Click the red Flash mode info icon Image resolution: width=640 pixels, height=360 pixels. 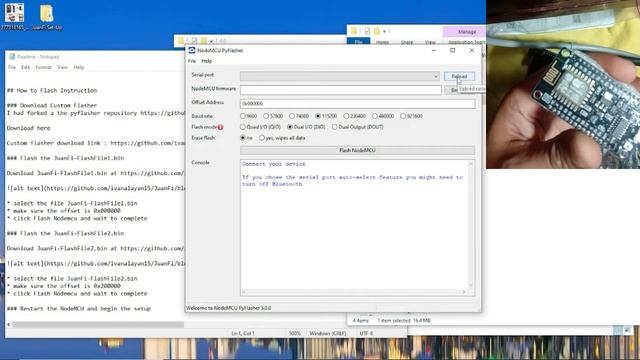coord(220,127)
